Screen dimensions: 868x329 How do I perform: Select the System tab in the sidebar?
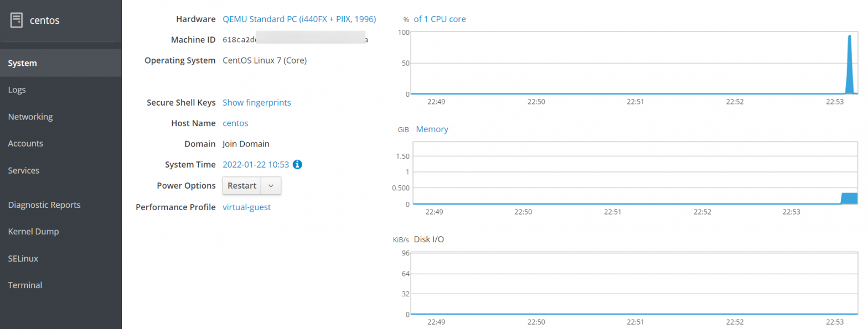tap(22, 63)
